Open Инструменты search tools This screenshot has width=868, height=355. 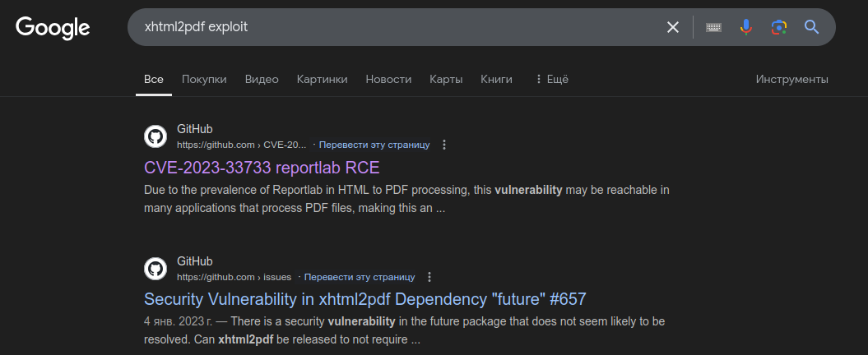pyautogui.click(x=792, y=79)
